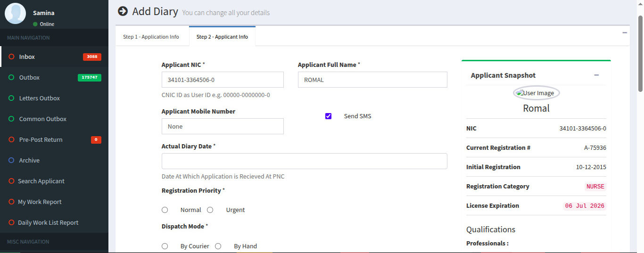Open Pre-Post Return page

pyautogui.click(x=54, y=139)
